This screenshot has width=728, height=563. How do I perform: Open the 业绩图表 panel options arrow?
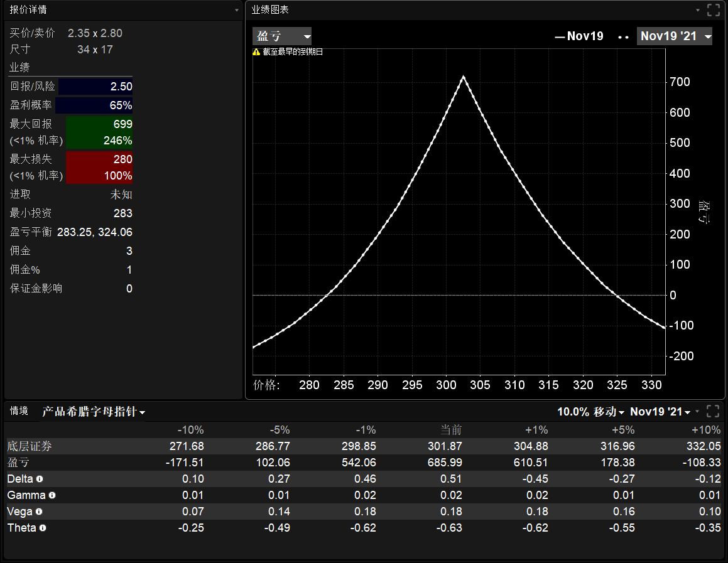[698, 11]
